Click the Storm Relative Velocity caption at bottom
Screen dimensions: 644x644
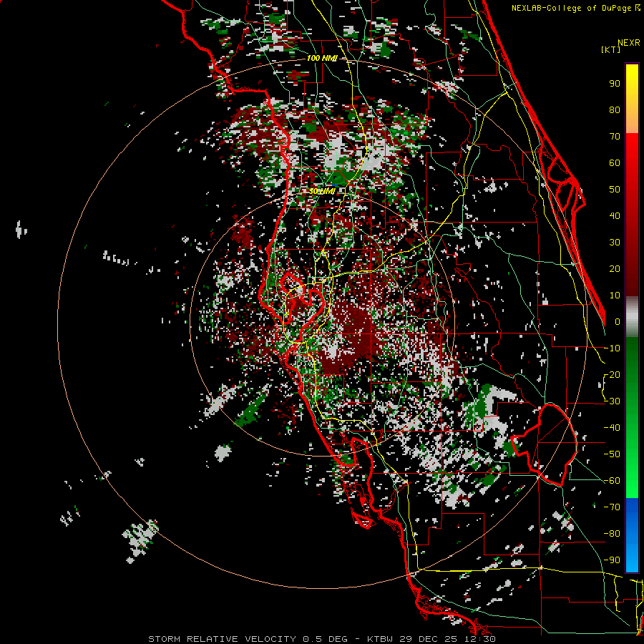click(321, 639)
